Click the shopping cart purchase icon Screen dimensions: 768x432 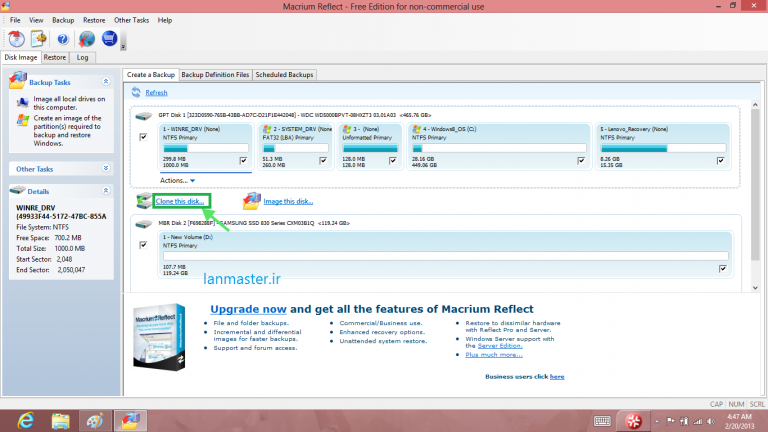click(x=110, y=38)
